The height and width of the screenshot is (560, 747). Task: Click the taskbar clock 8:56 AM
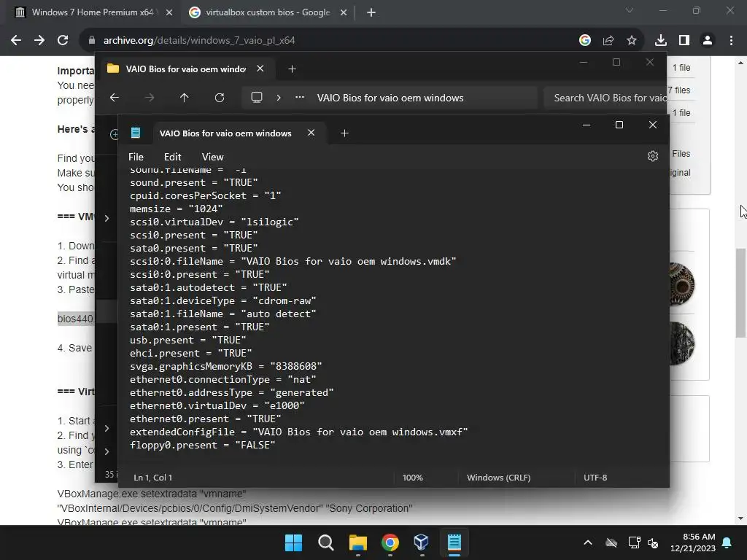(693, 542)
